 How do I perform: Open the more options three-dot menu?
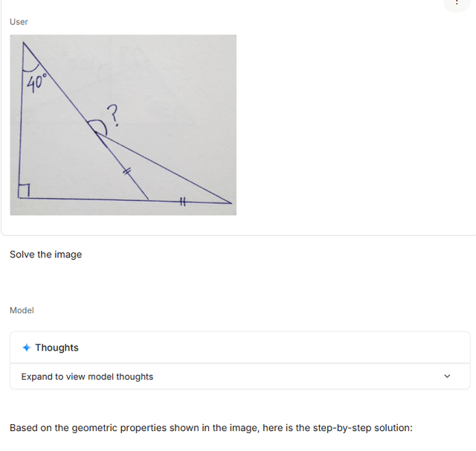click(457, 3)
